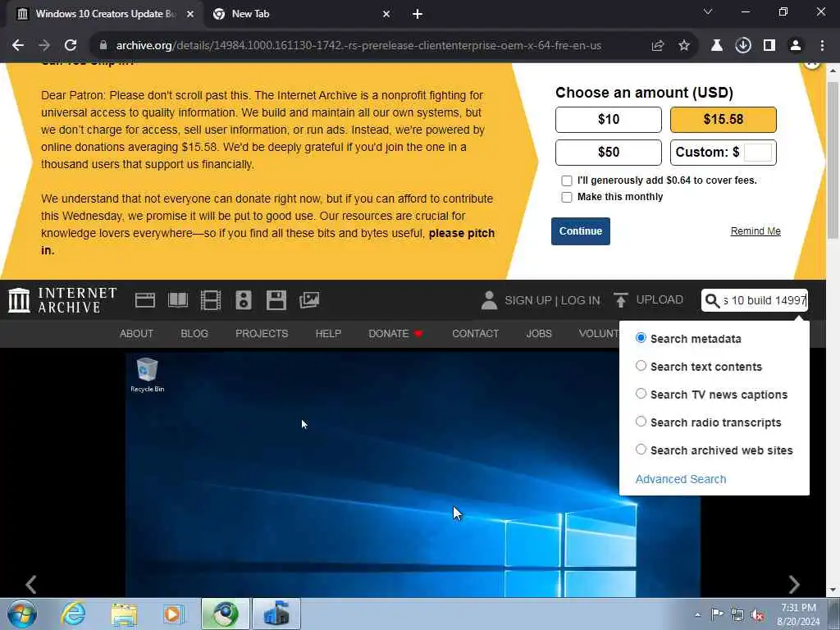Click Continue donation button
Viewport: 840px width, 630px height.
(581, 231)
